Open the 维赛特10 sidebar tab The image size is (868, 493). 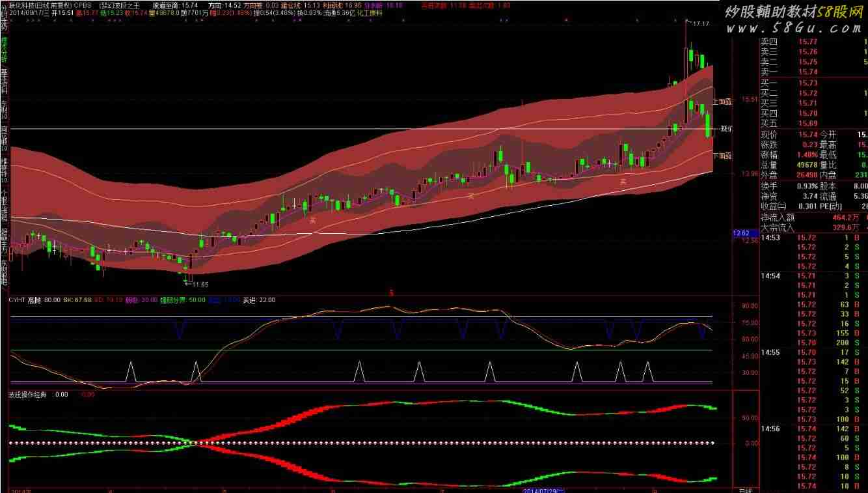click(4, 171)
